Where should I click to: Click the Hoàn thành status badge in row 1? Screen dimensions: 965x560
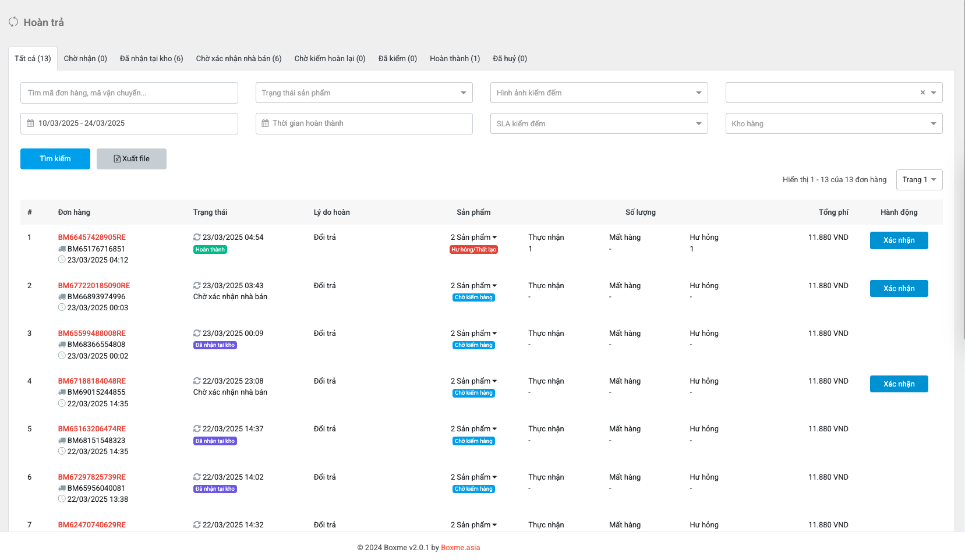210,250
